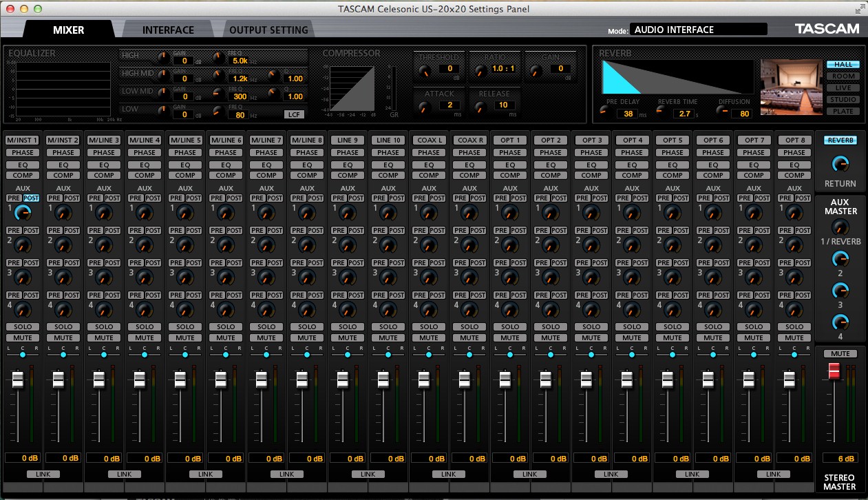
Task: Mute the STEREO MASTER output
Action: click(840, 354)
